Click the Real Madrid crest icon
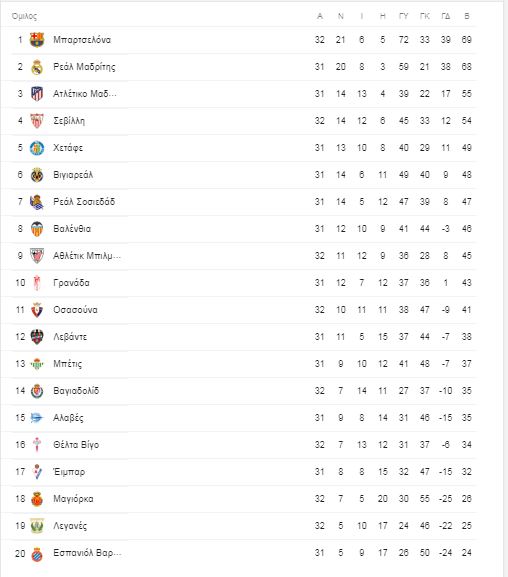The height and width of the screenshot is (577, 508). click(37, 67)
